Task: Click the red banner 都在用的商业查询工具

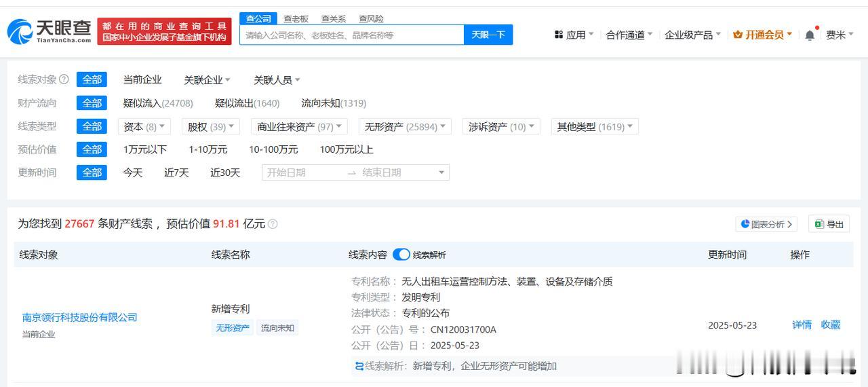Action: coord(164,31)
